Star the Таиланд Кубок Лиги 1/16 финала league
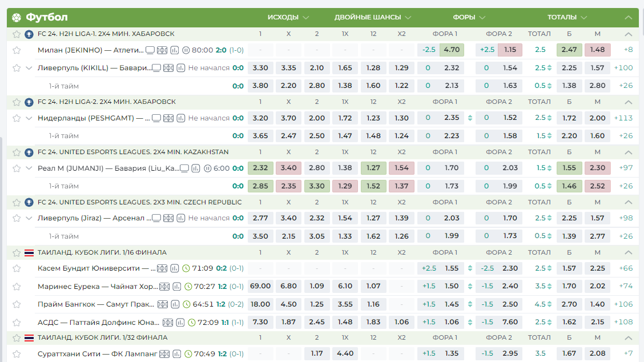 17,252
